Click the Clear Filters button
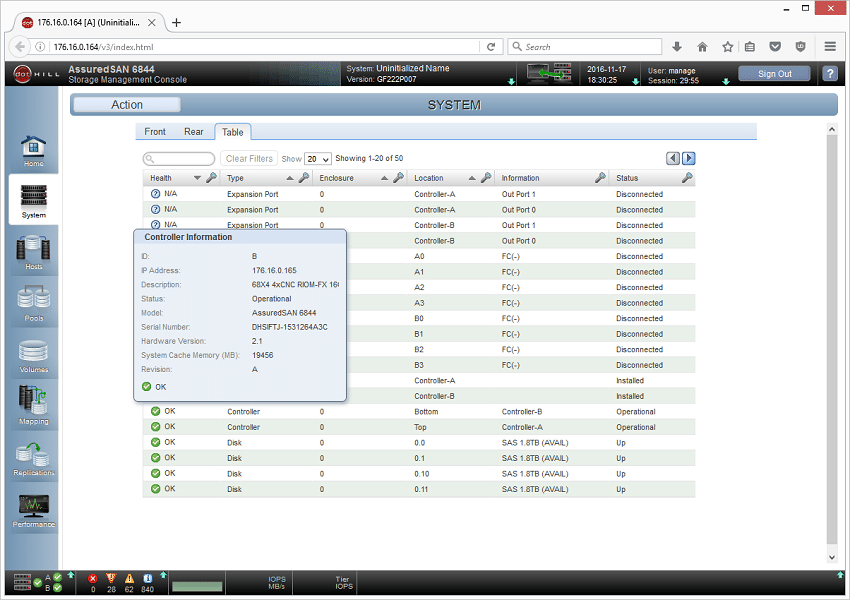The width and height of the screenshot is (850, 600). 249,158
